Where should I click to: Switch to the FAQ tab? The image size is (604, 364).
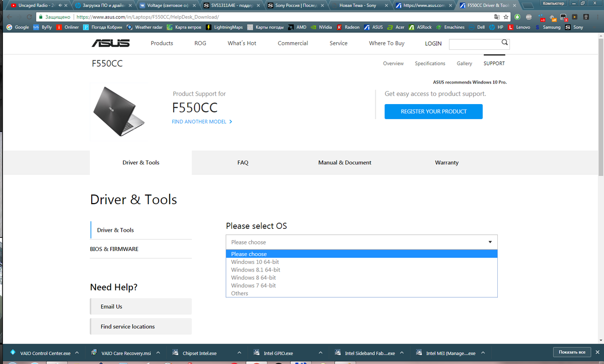243,163
